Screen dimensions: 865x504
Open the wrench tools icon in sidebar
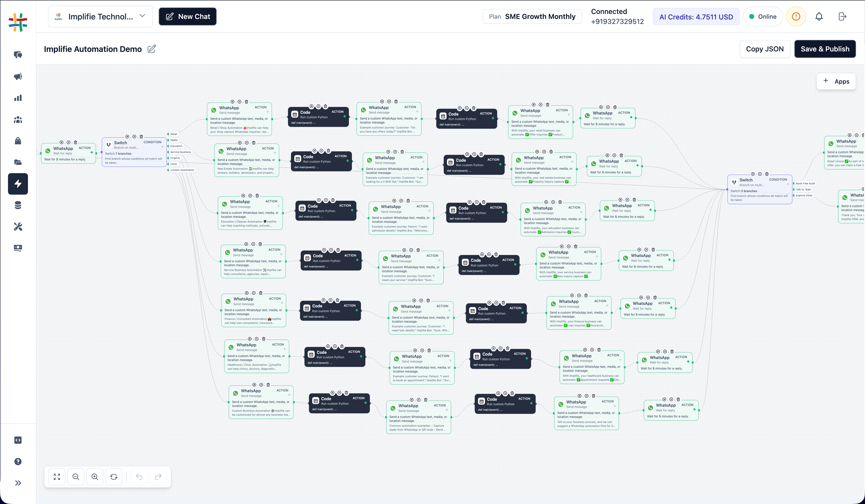point(18,227)
